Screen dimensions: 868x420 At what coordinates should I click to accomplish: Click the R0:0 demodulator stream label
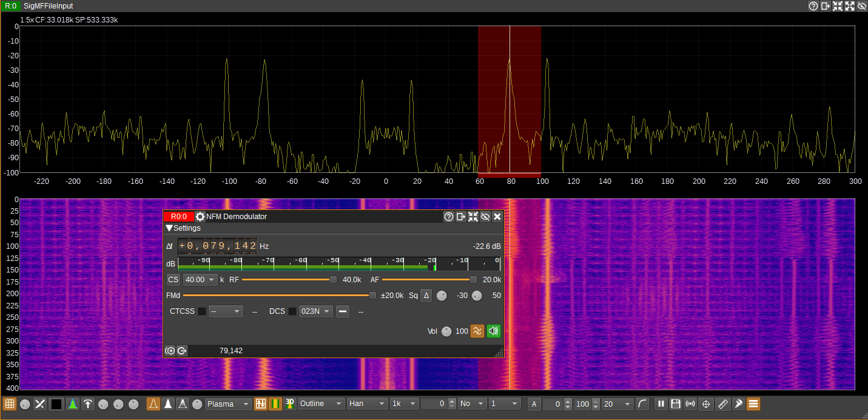pos(178,217)
